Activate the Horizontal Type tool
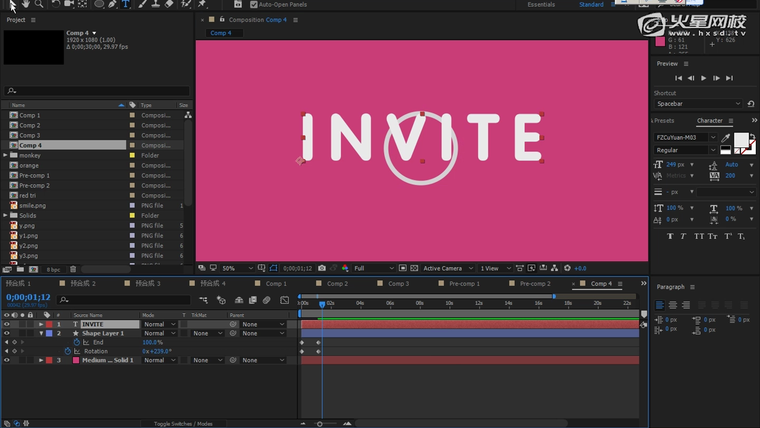 [126, 4]
